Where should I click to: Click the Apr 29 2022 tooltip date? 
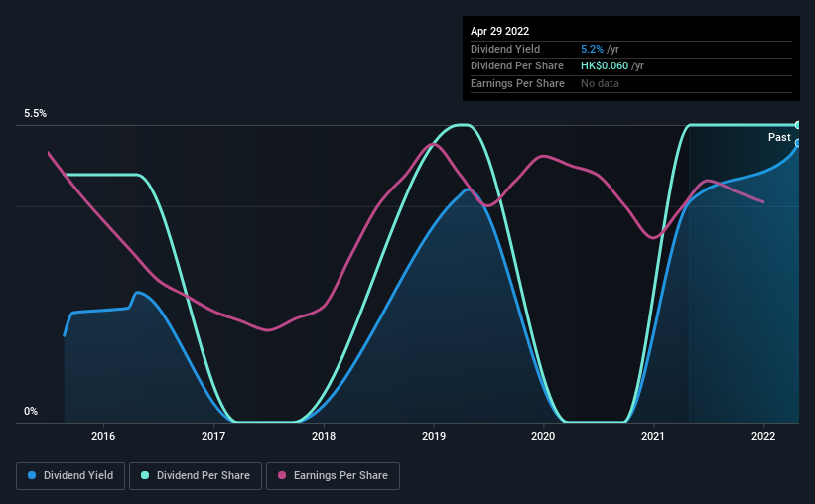tap(499, 31)
